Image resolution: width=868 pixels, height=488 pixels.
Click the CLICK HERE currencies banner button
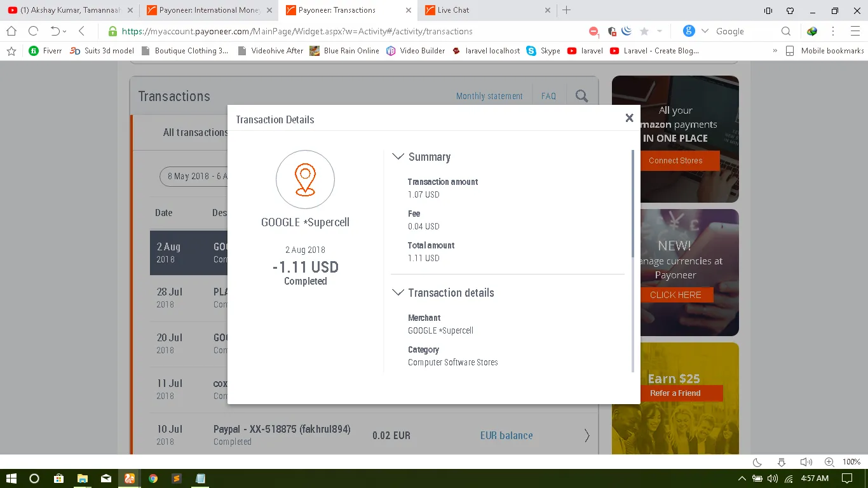point(675,295)
